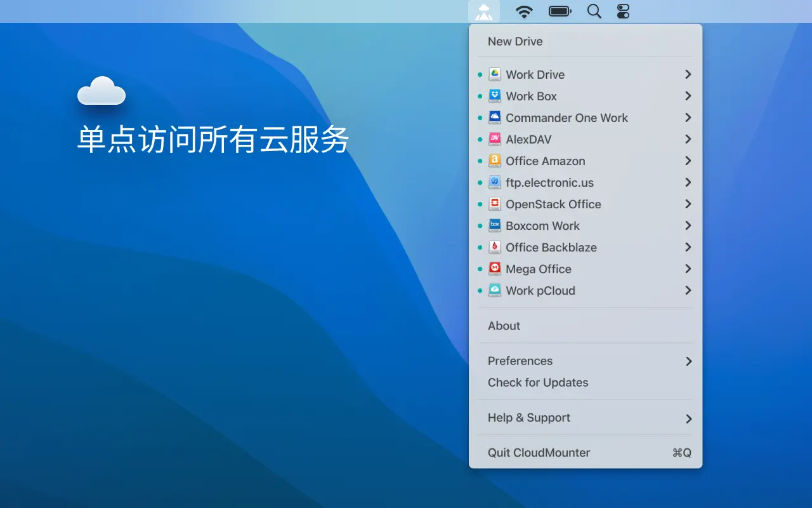Choose Quit CloudMounter
Screen dimensions: 812x508
click(539, 453)
